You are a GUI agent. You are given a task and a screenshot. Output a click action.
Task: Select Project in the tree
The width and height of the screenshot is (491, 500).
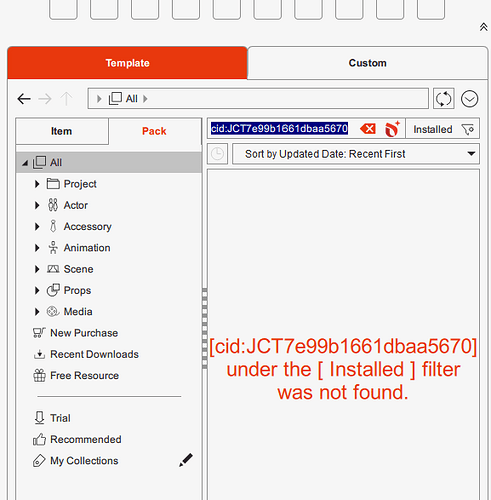point(80,184)
